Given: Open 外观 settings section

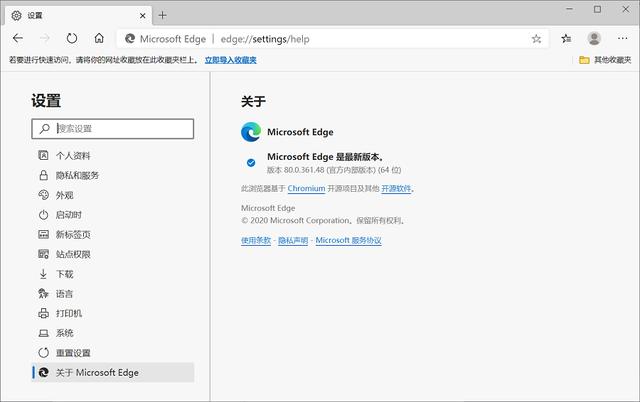Looking at the screenshot, I should coord(113,195).
